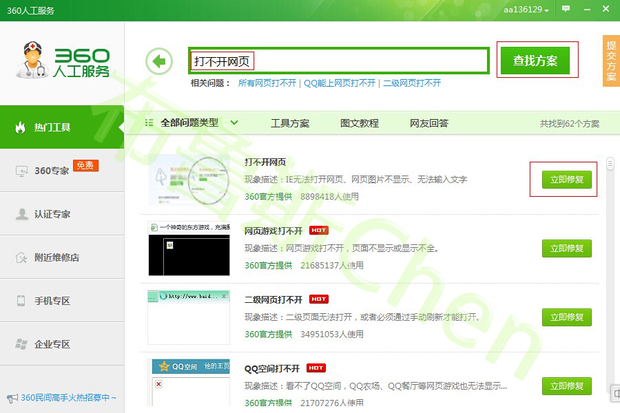
Task: Open the 360专家 sidebar section
Action: click(62, 171)
